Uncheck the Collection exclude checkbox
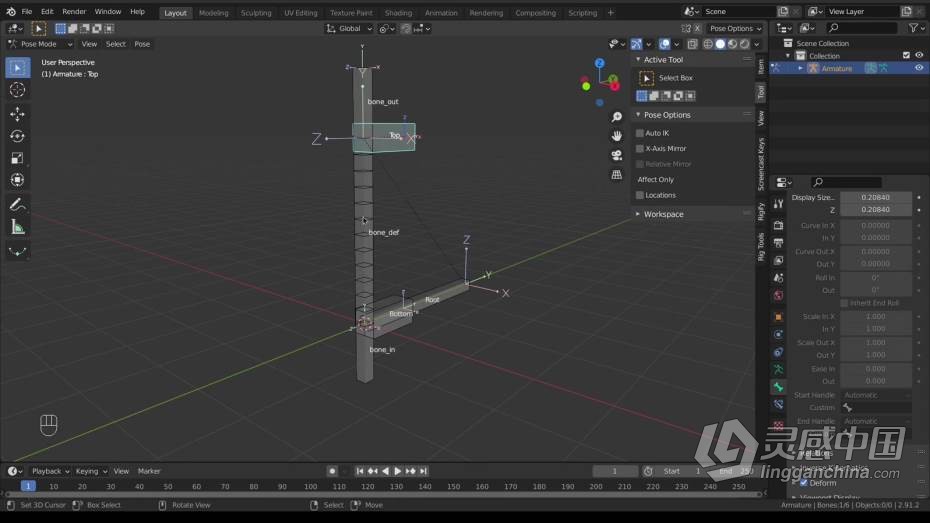The image size is (930, 523). 906,55
